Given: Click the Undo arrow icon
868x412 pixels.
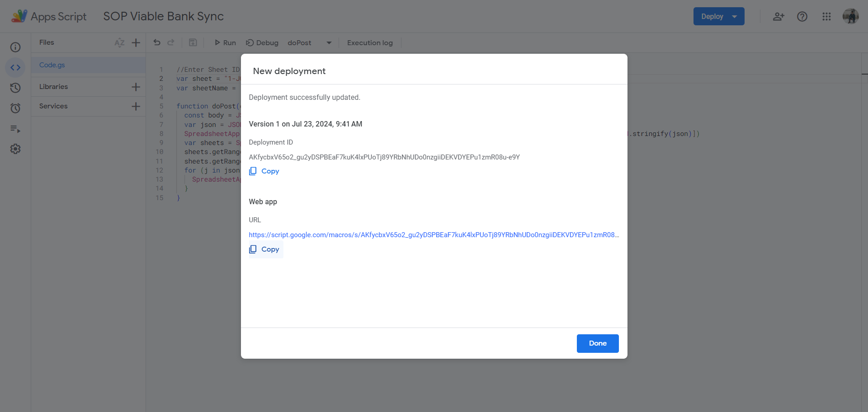Looking at the screenshot, I should coord(157,42).
